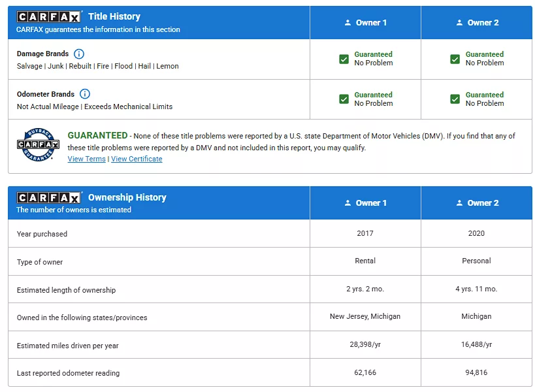Open the Damage Brands info icon

[79, 54]
